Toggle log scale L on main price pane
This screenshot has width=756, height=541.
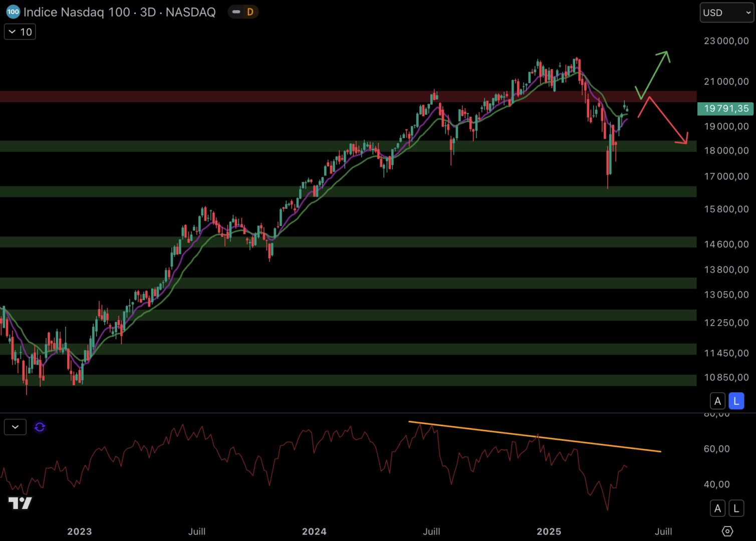tap(736, 401)
